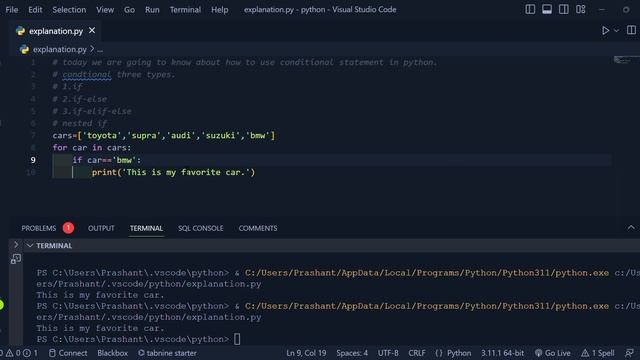Change indentation via Spaces: 4
Viewport: 640px width, 360px height.
point(352,353)
